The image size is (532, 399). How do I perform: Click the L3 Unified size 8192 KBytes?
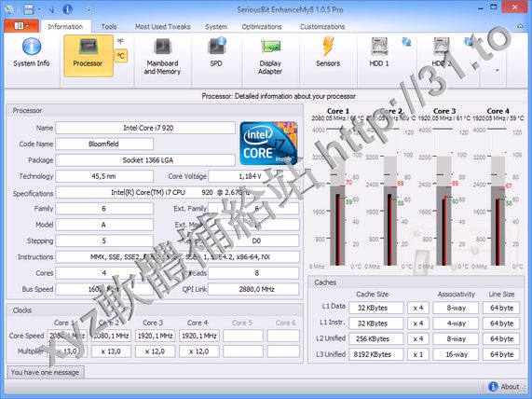pyautogui.click(x=375, y=354)
